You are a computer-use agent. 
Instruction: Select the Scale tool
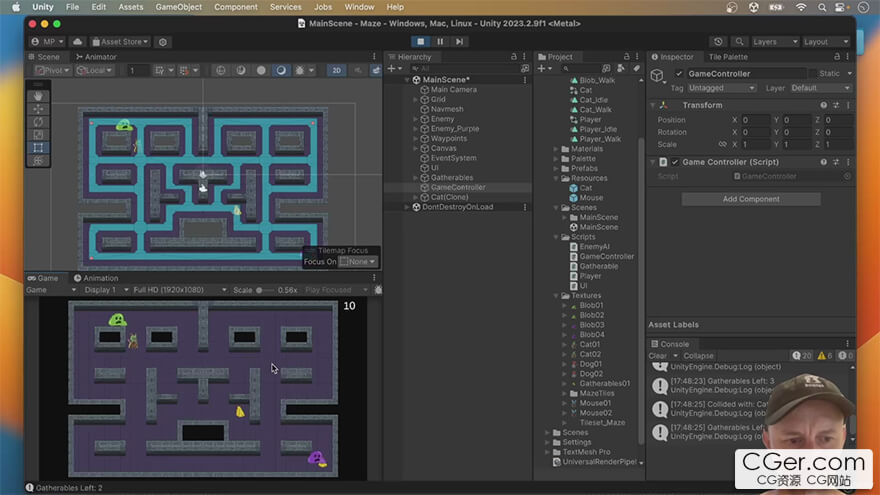click(x=38, y=135)
